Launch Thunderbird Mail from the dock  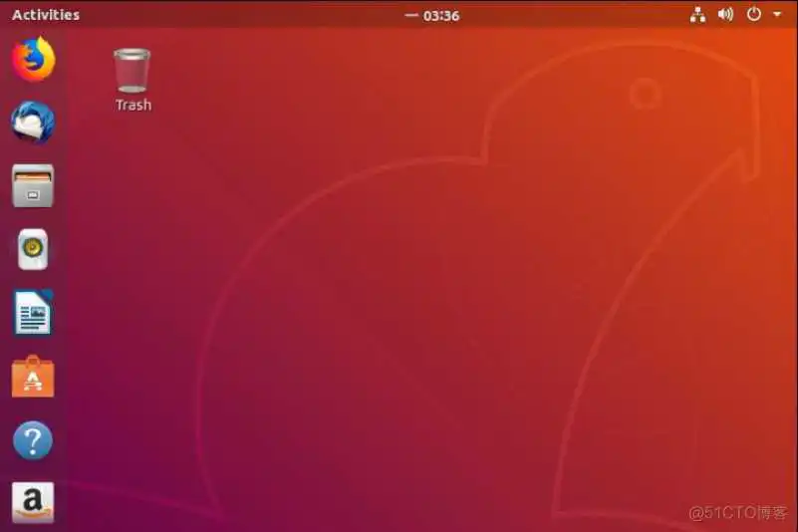click(33, 123)
